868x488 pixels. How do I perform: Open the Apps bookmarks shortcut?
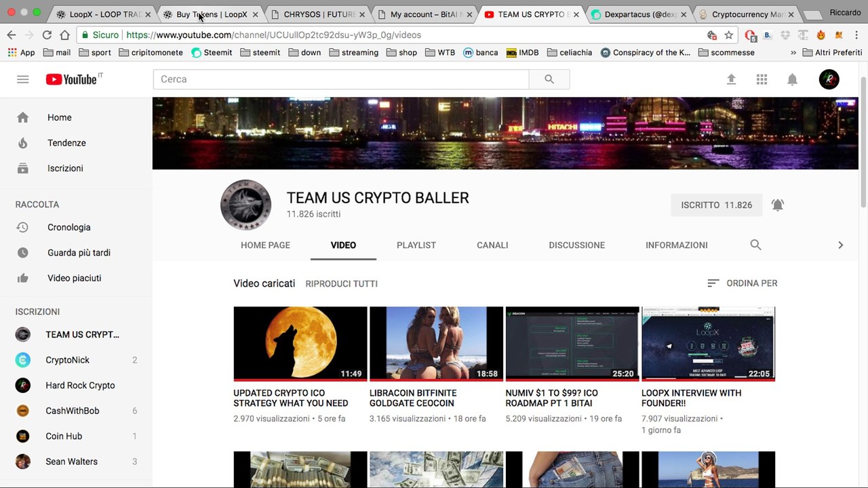[x=22, y=52]
